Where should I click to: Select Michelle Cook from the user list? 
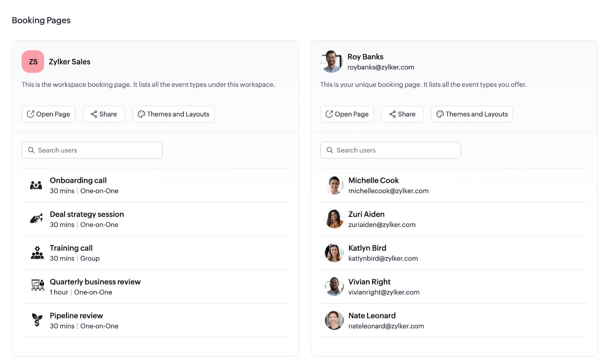click(373, 185)
